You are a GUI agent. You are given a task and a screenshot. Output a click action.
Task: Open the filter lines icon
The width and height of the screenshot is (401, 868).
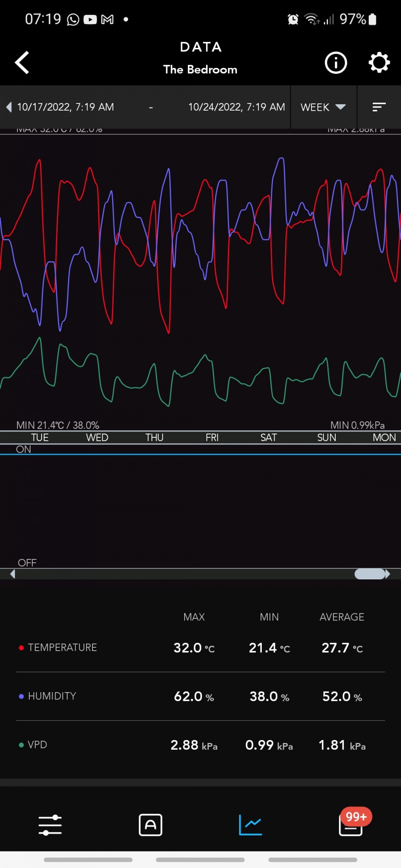(x=379, y=107)
